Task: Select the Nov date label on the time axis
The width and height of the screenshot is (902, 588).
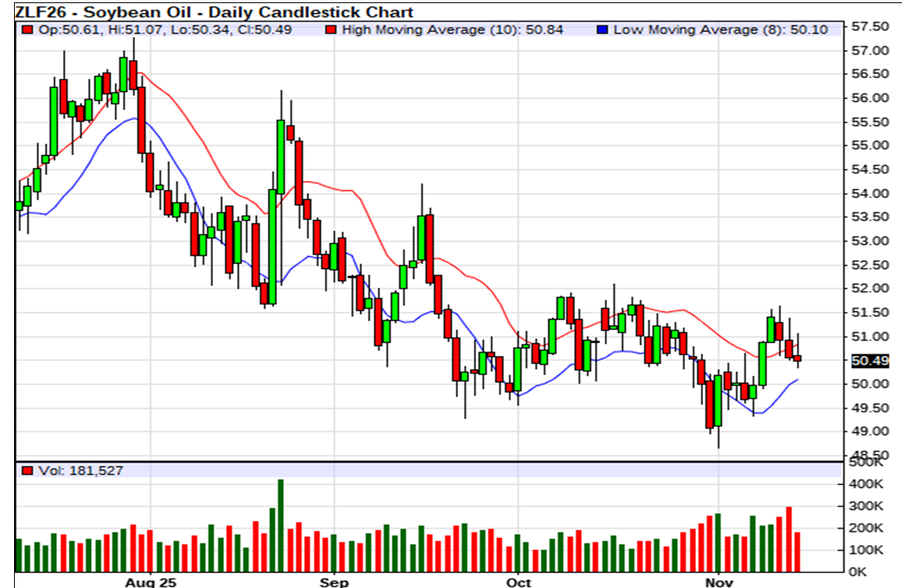Action: click(x=717, y=582)
